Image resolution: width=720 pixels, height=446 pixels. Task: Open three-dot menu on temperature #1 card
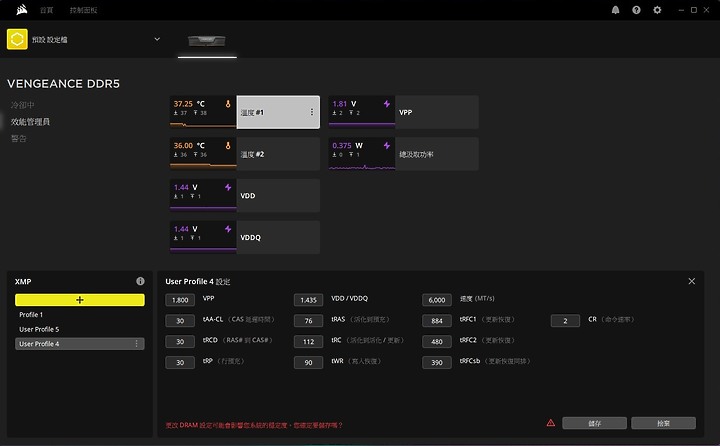pos(312,112)
